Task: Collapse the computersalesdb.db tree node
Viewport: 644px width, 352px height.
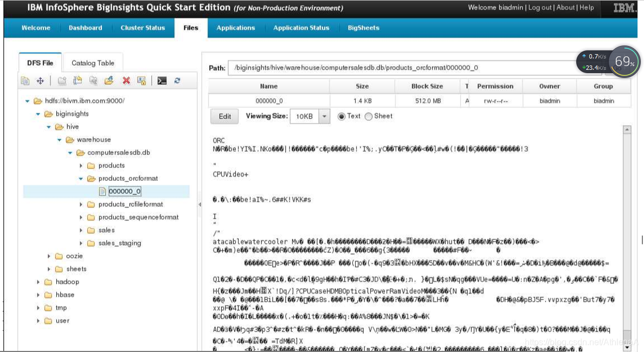Action: point(70,153)
